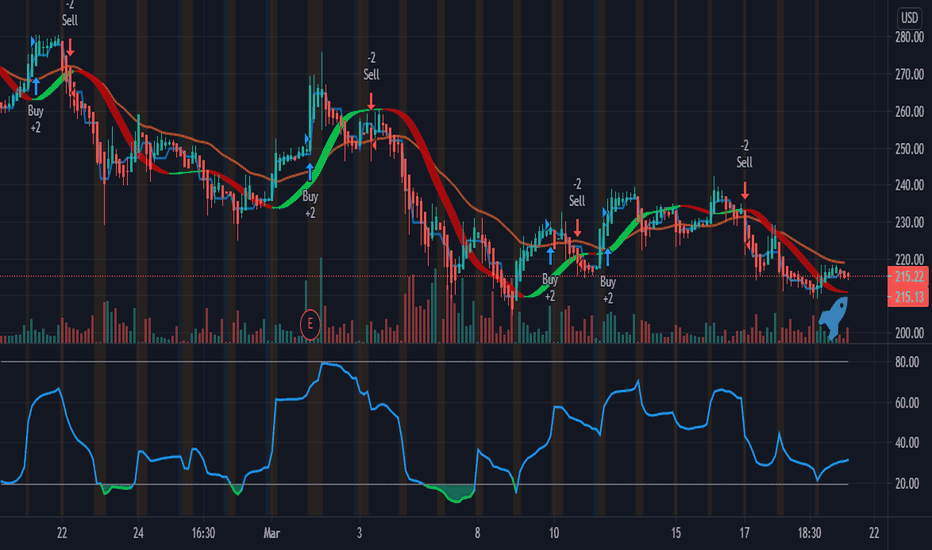932x550 pixels.
Task: Click the 3 date on time axis
Action: [359, 533]
